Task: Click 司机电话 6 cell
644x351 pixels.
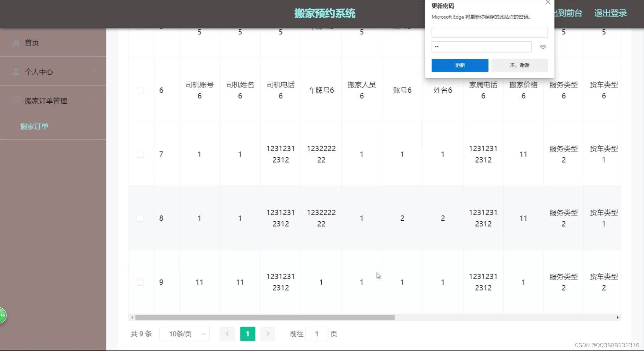Action: click(x=280, y=90)
